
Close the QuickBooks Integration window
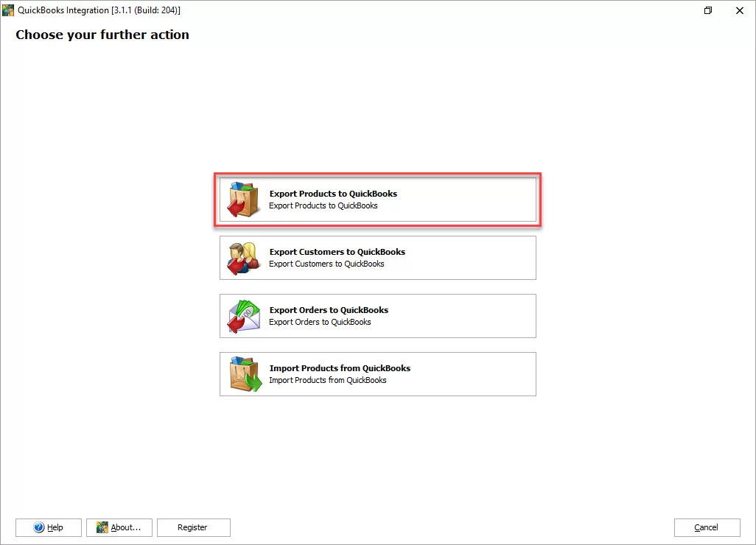[x=740, y=10]
